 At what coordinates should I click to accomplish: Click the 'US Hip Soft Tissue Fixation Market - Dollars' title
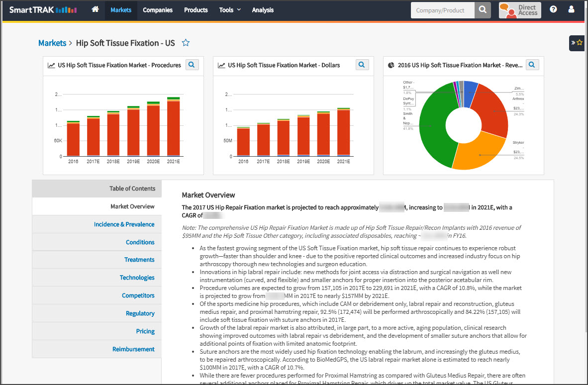click(x=284, y=65)
